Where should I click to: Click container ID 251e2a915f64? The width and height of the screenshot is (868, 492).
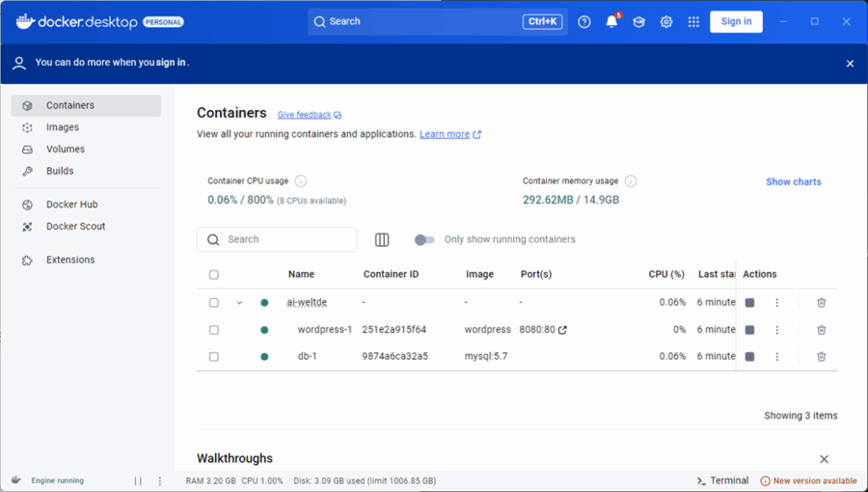tap(394, 330)
